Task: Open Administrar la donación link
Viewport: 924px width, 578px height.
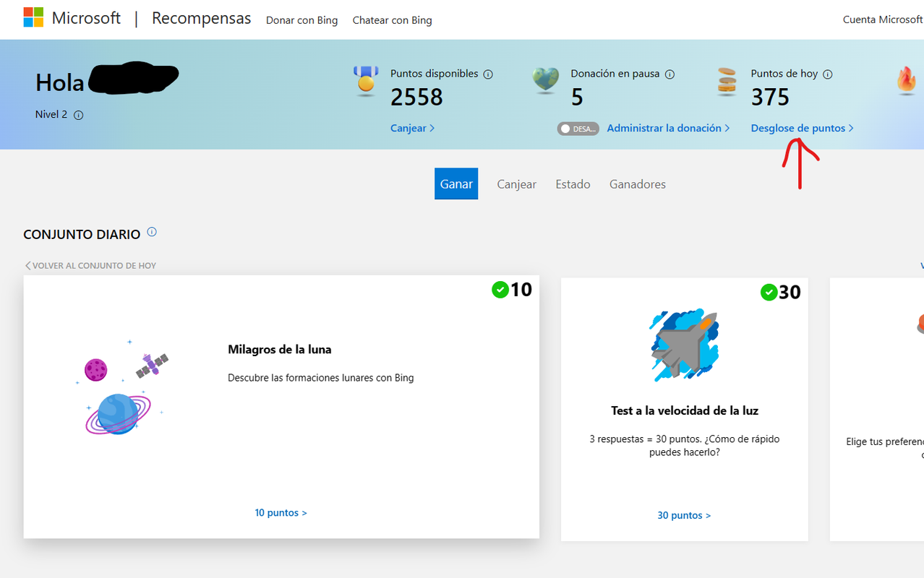Action: coord(668,128)
